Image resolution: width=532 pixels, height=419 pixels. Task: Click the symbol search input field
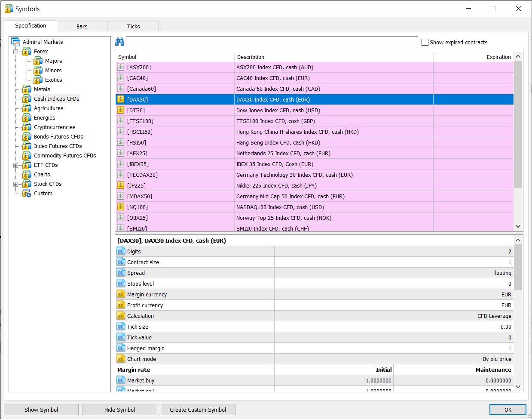tap(272, 42)
